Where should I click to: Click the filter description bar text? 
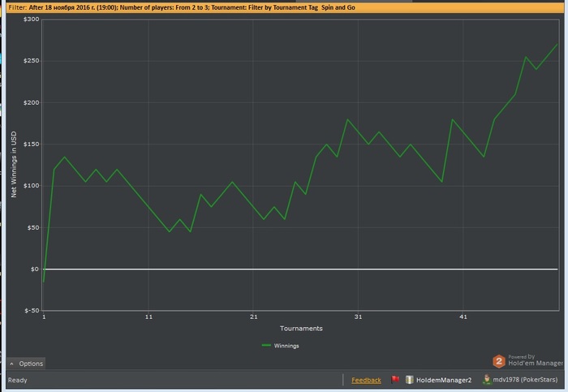click(x=182, y=7)
